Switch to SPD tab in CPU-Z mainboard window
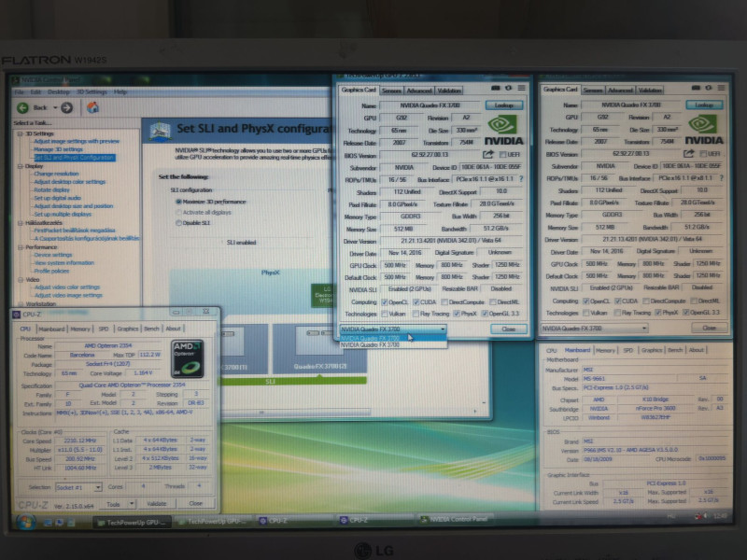 pos(627,350)
